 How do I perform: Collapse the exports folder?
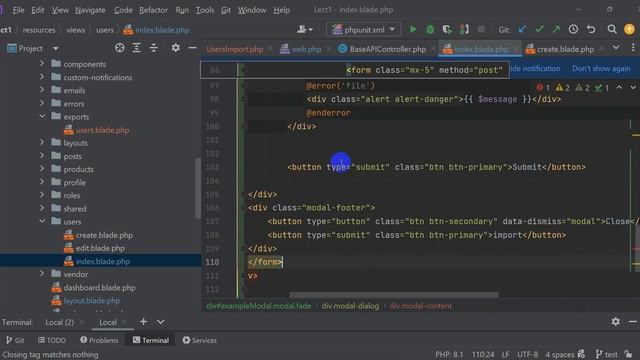(42, 116)
